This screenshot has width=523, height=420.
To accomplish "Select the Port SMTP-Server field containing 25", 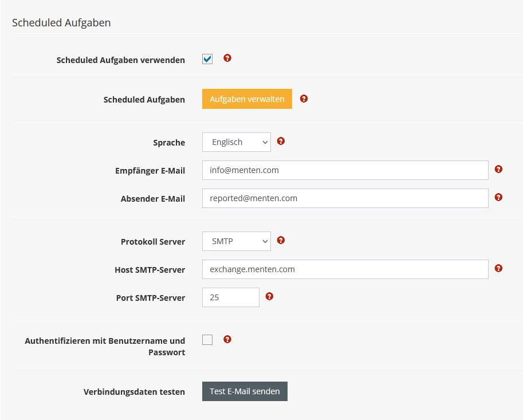I will (x=230, y=297).
